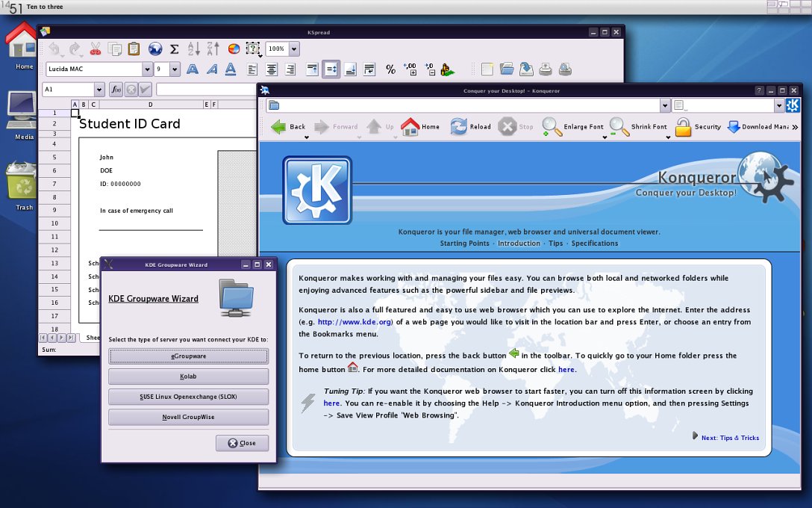
Task: Align cell text left in KSpread
Action: (252, 69)
